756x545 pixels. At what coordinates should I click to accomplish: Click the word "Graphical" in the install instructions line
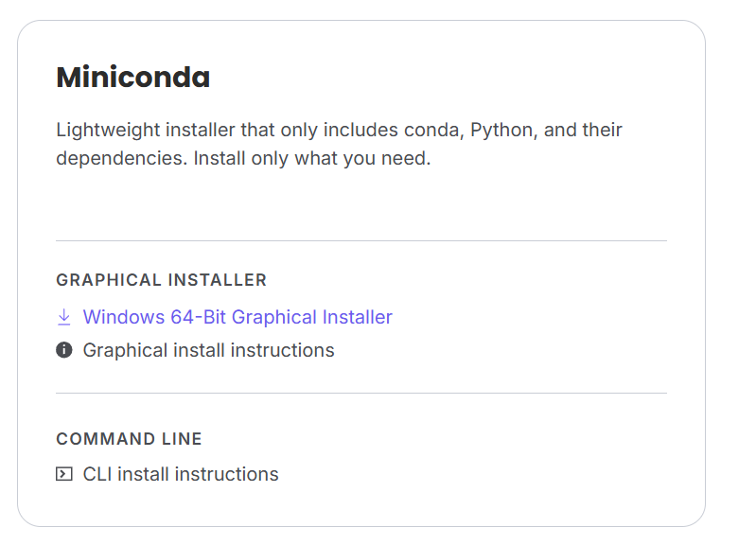pos(123,351)
